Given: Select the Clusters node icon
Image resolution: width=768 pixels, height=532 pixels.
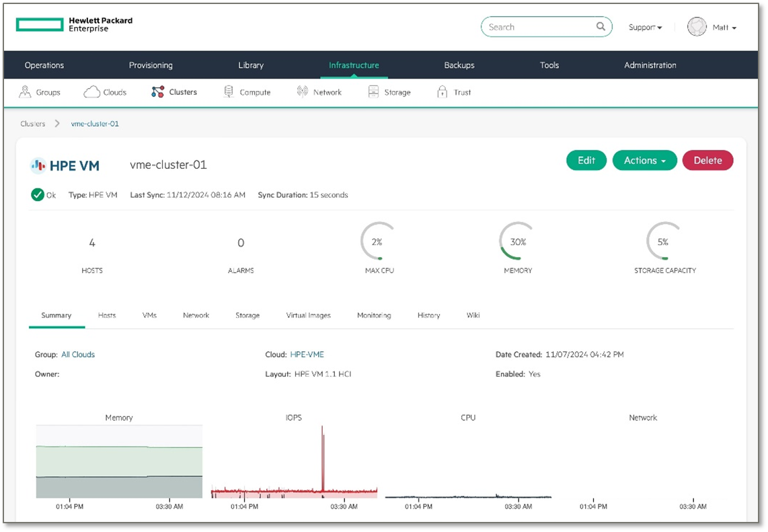Looking at the screenshot, I should (159, 91).
